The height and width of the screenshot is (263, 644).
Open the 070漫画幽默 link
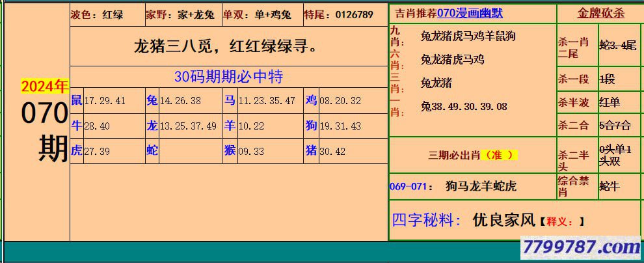(470, 14)
